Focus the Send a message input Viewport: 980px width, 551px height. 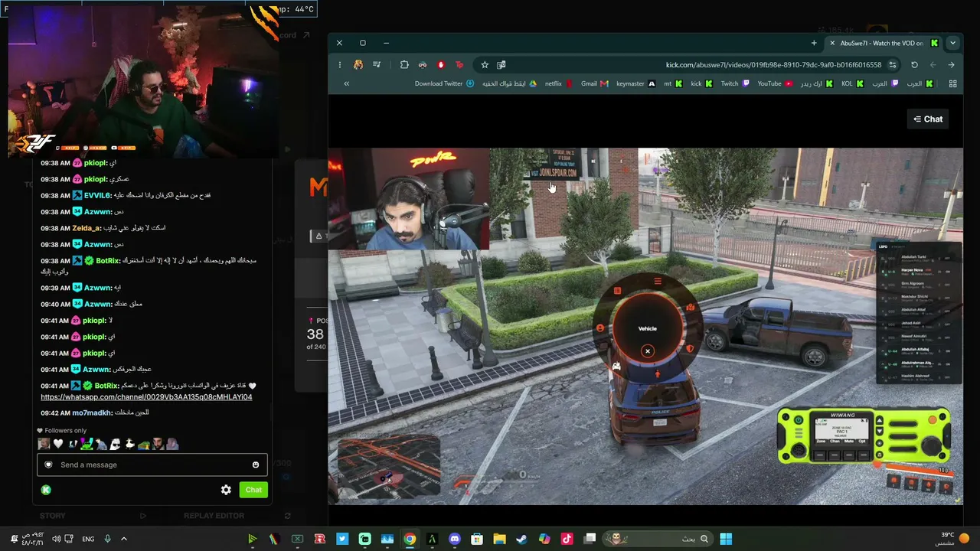coord(152,465)
